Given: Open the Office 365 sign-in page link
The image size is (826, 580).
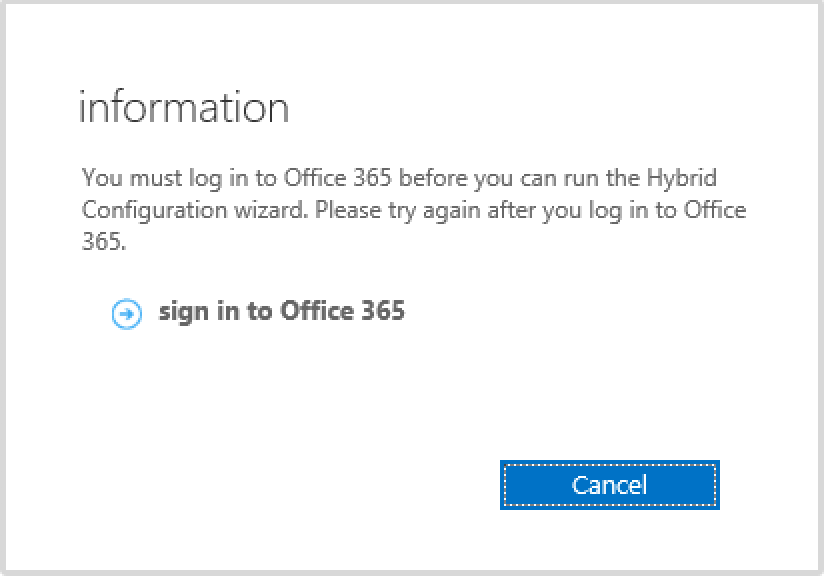Looking at the screenshot, I should point(281,311).
